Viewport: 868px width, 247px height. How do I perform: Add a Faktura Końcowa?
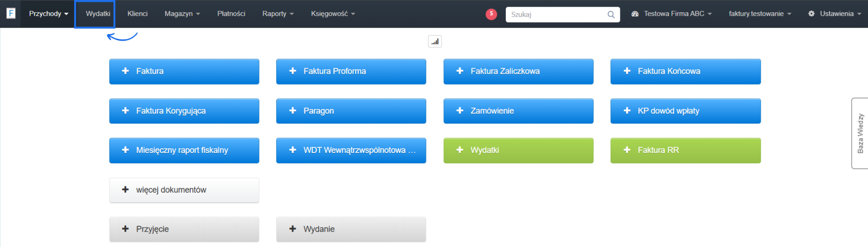click(x=685, y=71)
